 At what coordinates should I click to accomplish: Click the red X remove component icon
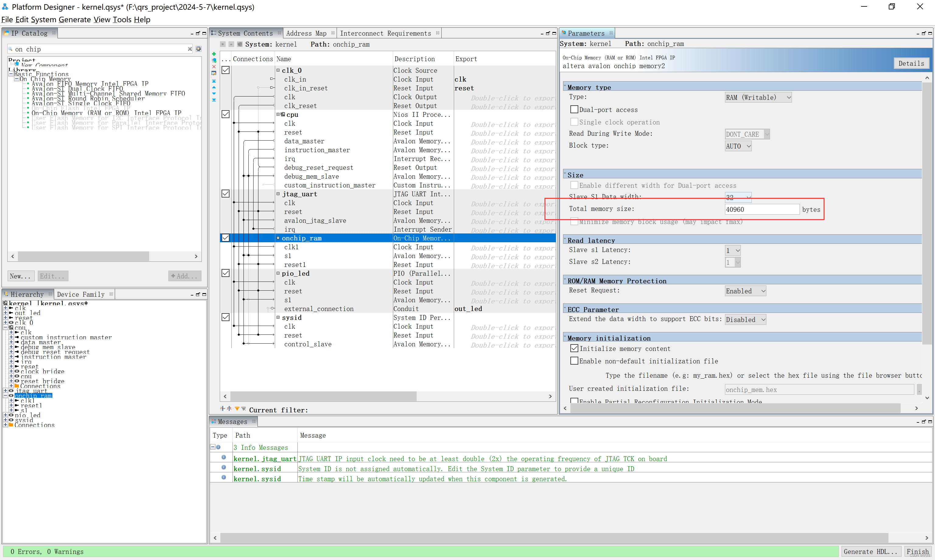(214, 66)
